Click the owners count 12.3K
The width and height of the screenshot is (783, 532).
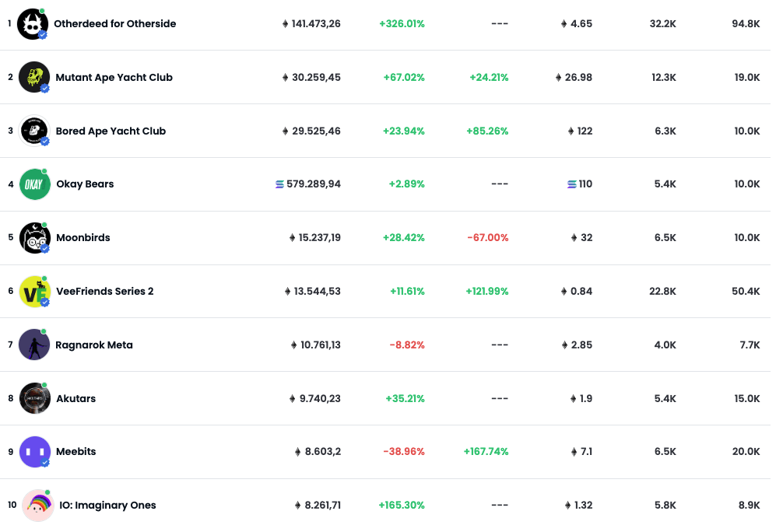pyautogui.click(x=664, y=77)
